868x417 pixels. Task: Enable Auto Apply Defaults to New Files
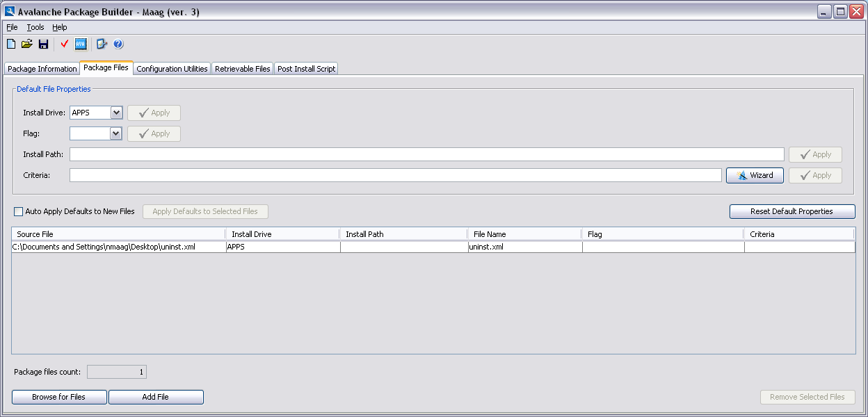(17, 211)
